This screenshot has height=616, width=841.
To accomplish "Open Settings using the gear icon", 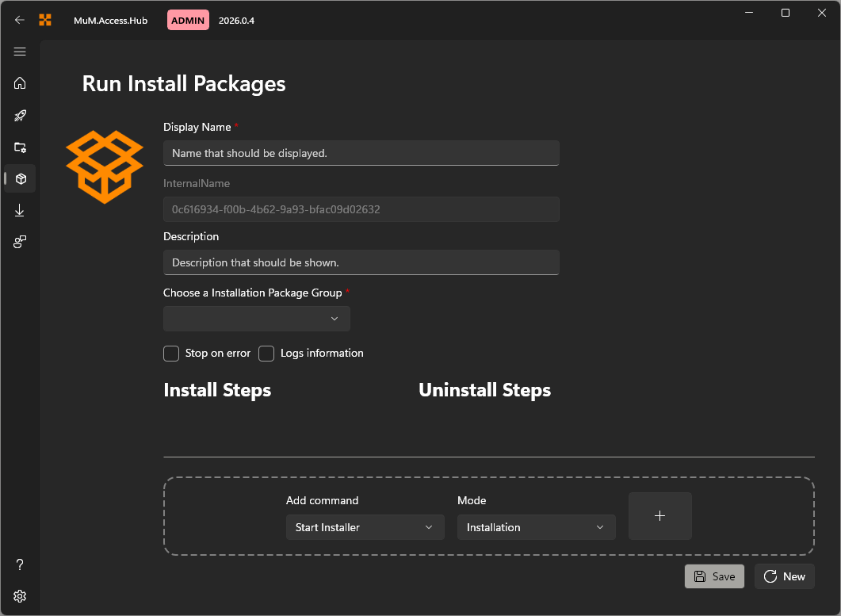I will [x=20, y=596].
